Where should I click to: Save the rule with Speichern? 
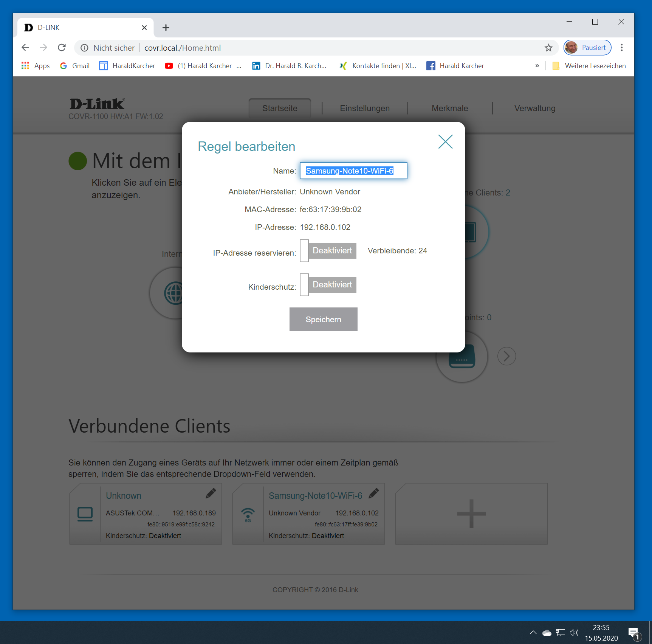pos(324,319)
